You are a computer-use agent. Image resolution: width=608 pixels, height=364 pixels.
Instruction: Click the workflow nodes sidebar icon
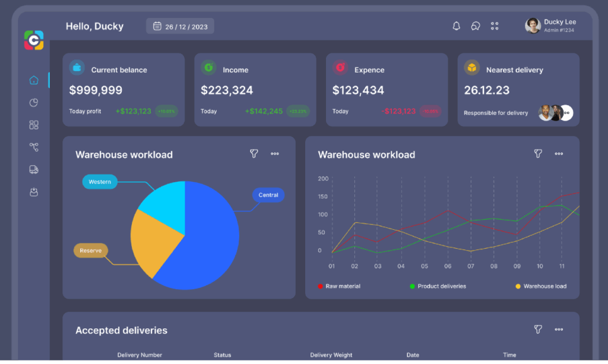[x=34, y=147]
